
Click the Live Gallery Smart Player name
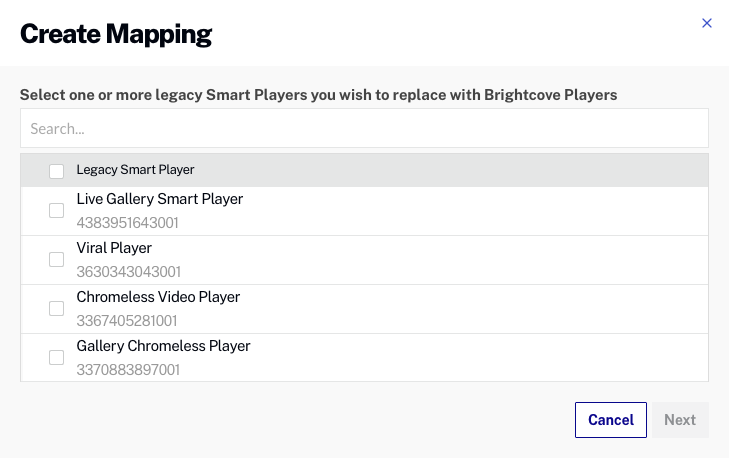[x=160, y=199]
